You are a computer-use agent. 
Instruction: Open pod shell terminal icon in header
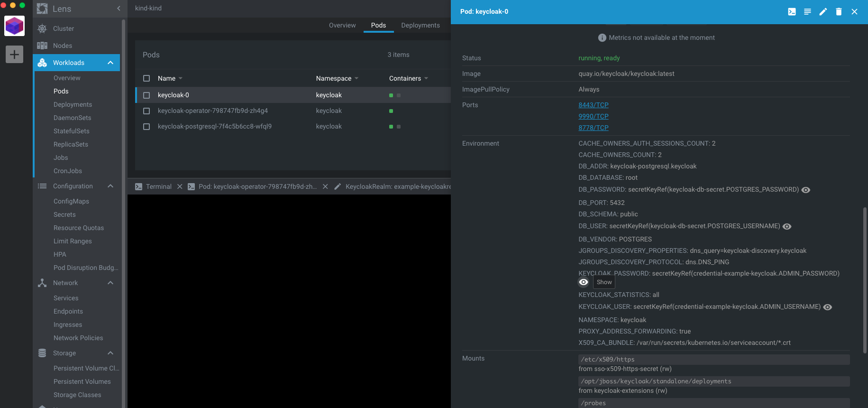[x=792, y=12]
